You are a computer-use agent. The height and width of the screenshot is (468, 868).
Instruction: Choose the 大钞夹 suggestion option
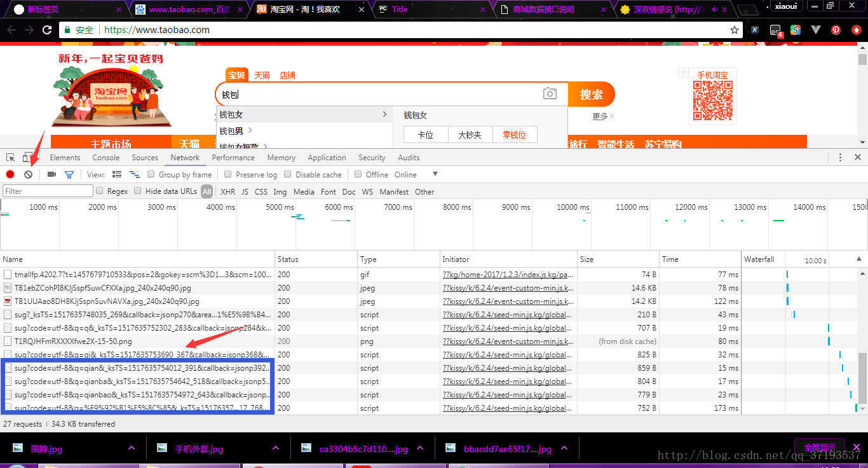(x=470, y=135)
